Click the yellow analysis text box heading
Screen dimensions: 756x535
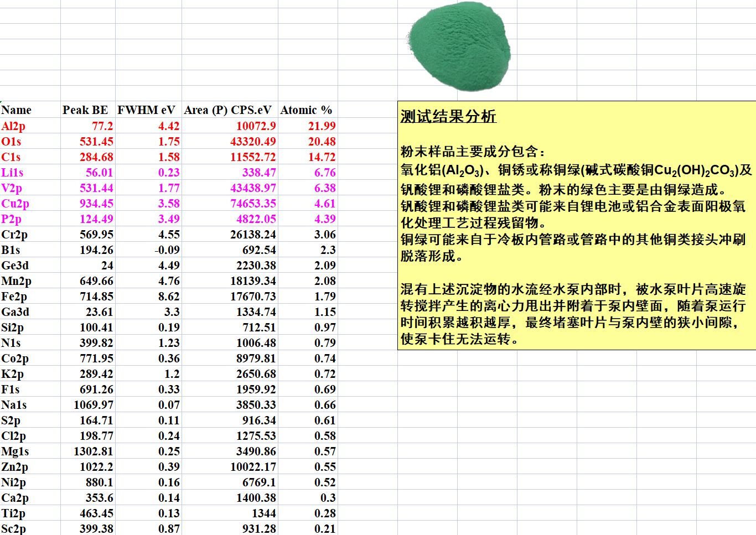pos(448,117)
